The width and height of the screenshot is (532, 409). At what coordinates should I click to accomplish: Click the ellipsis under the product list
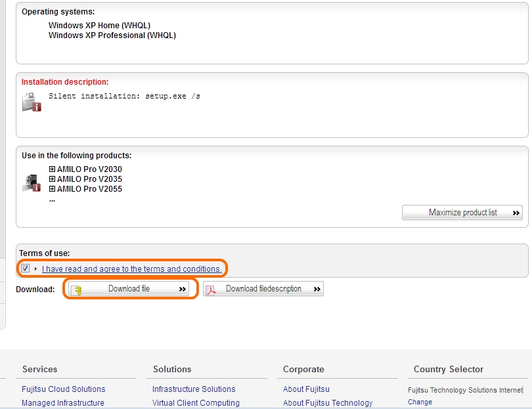pyautogui.click(x=52, y=200)
